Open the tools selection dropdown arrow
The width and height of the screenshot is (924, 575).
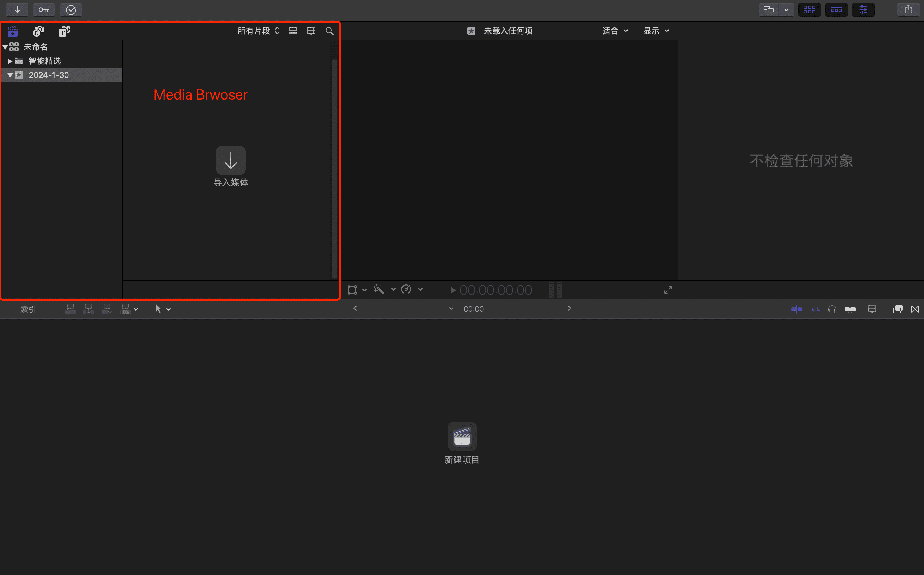point(168,309)
